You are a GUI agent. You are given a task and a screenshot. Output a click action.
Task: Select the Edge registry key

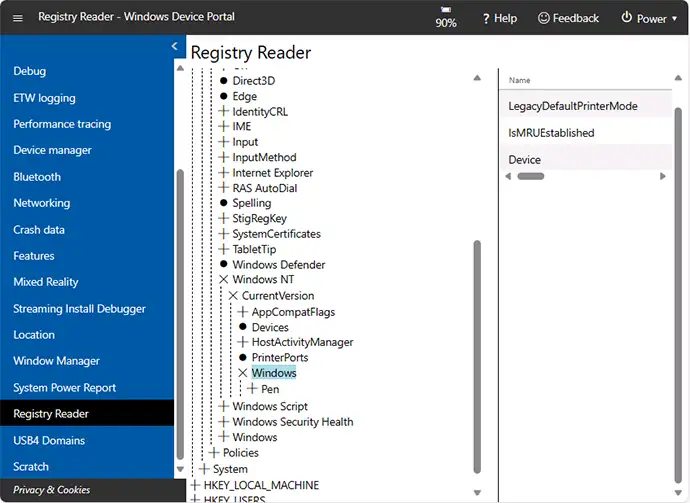coord(245,96)
